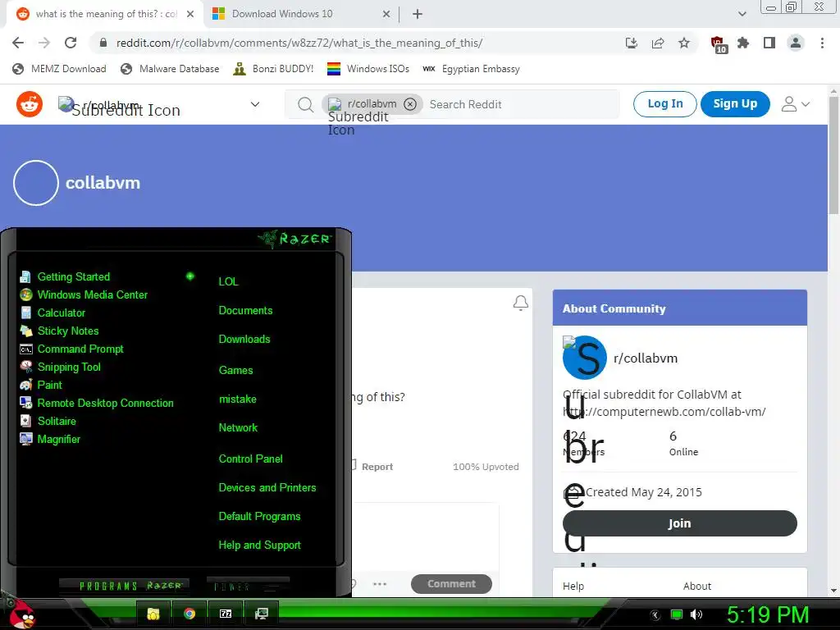Click the Log In button
This screenshot has height=630, width=840.
tap(664, 104)
